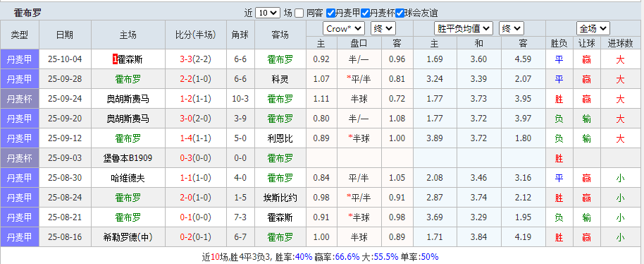Open home team 霍森斯 in the 25-10-04 row

point(130,59)
